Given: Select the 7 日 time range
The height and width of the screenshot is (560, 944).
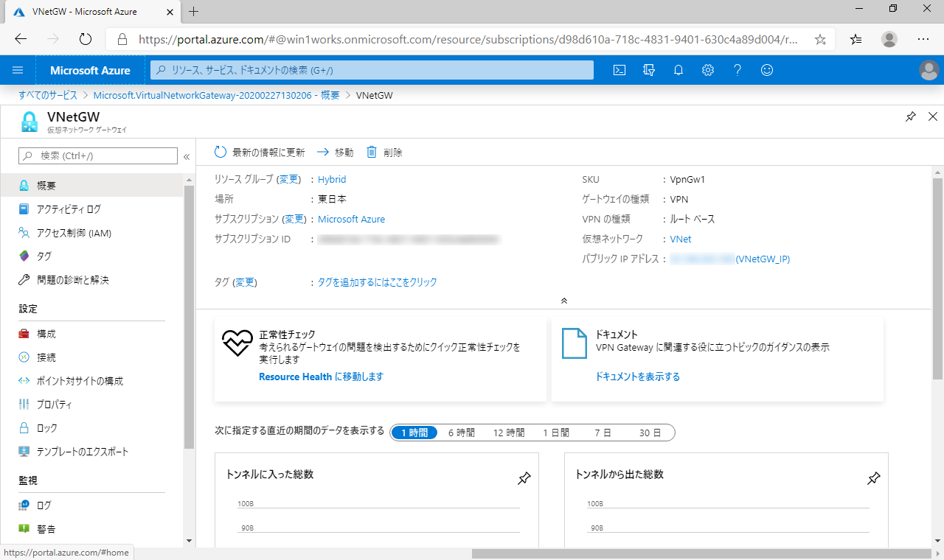Looking at the screenshot, I should (x=603, y=433).
